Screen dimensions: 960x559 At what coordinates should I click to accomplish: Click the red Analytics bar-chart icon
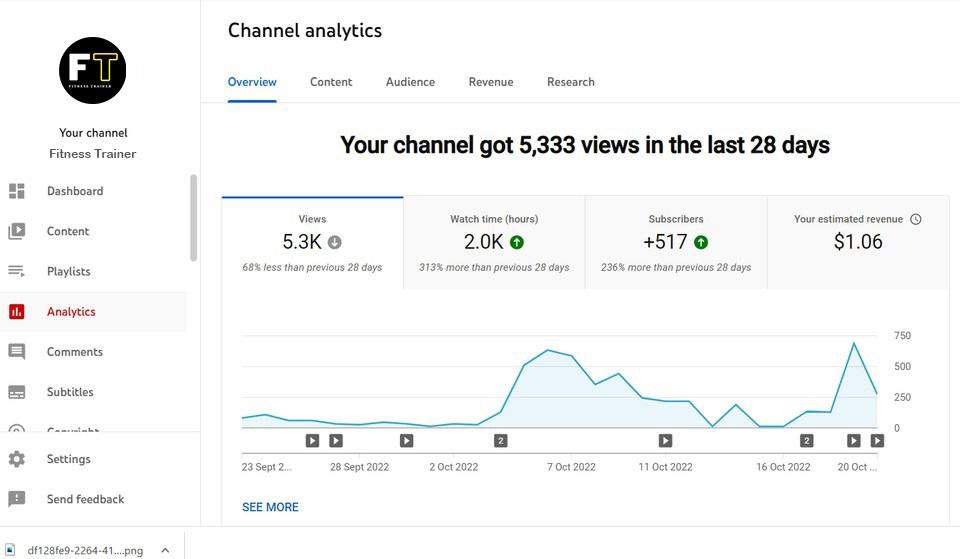[17, 312]
